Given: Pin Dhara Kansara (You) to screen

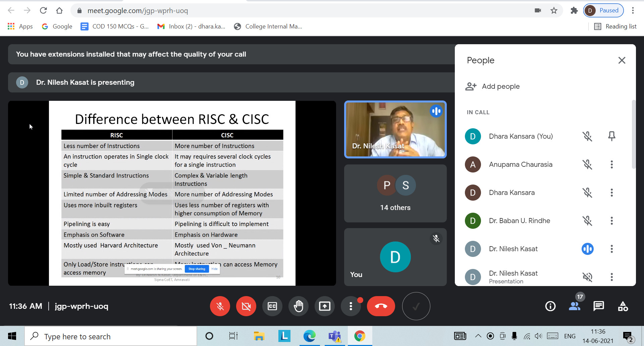Looking at the screenshot, I should pos(611,136).
